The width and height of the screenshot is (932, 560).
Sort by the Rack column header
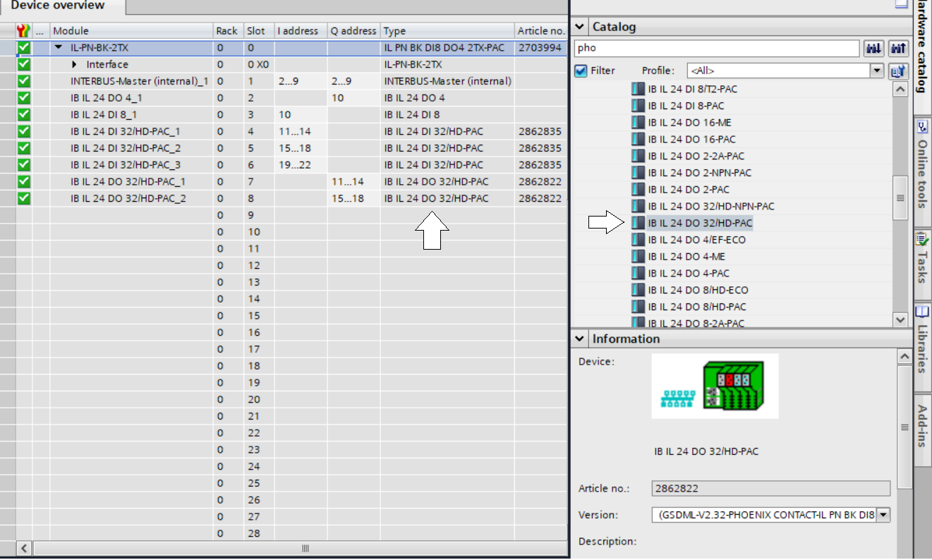point(228,30)
